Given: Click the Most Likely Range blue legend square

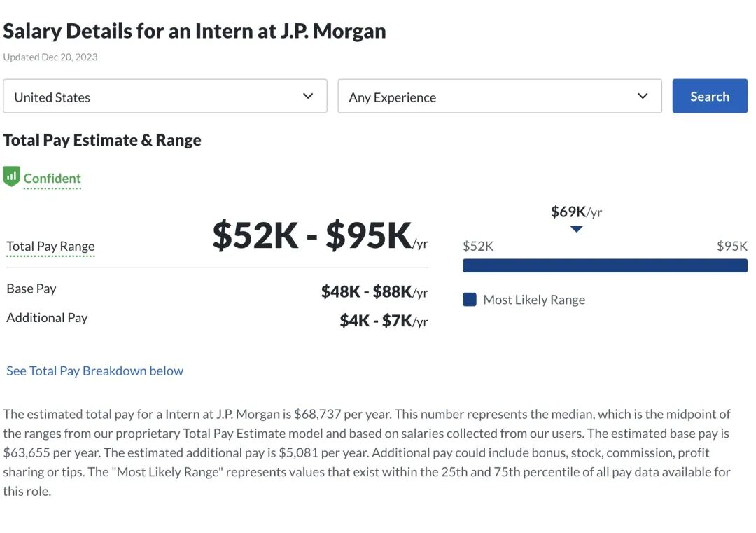Looking at the screenshot, I should tap(470, 300).
